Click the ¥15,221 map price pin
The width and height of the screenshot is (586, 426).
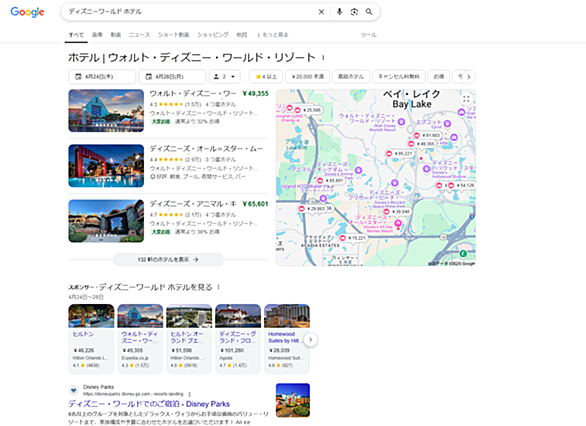353,238
